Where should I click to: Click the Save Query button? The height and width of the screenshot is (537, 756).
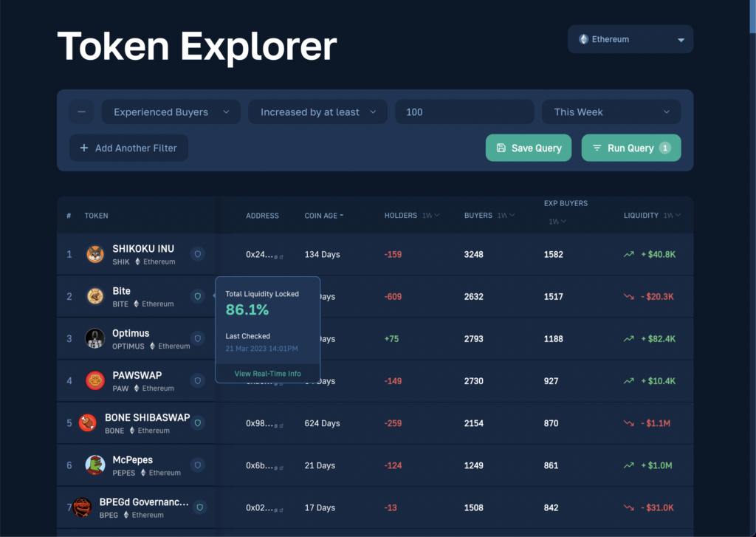[529, 148]
